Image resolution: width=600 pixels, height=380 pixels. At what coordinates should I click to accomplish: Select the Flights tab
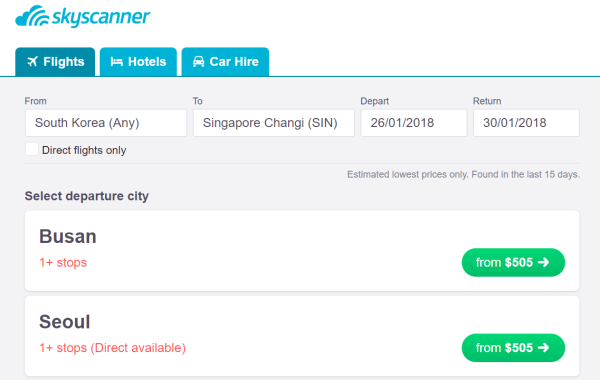[55, 62]
